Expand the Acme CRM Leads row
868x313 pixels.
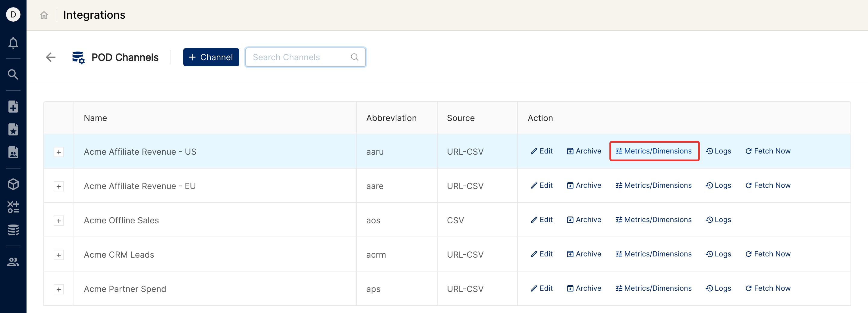click(59, 255)
